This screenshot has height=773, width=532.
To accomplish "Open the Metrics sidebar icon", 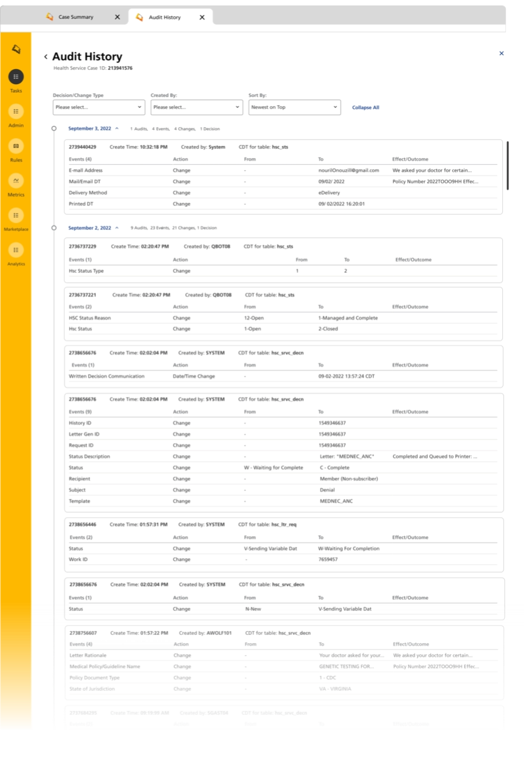I will [16, 181].
